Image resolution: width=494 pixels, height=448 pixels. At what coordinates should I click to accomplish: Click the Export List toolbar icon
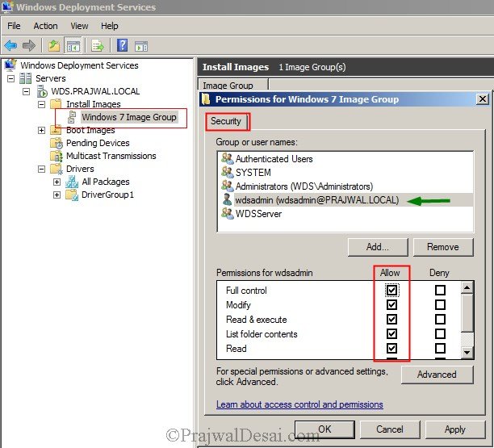[98, 45]
